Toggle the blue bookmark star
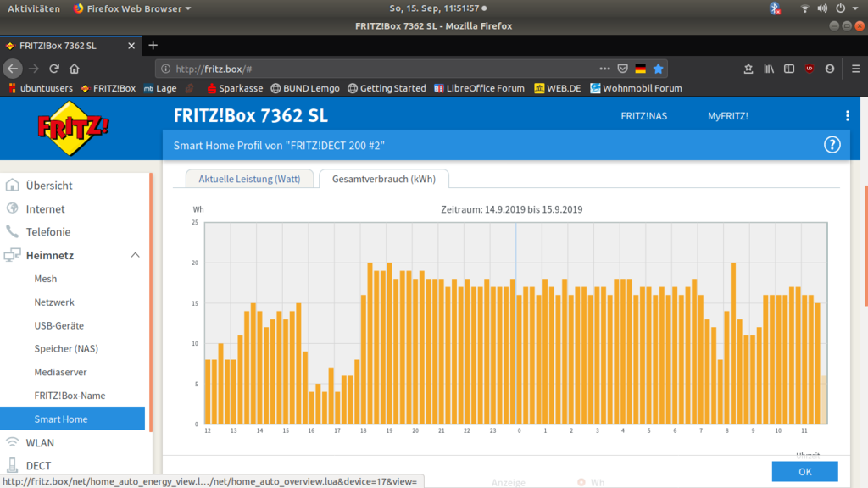The image size is (868, 488). [x=658, y=69]
